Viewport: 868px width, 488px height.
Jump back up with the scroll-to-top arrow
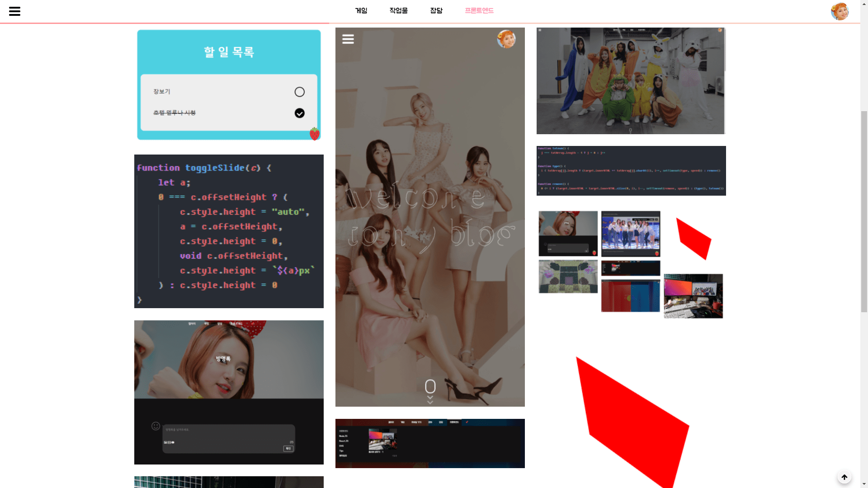tap(844, 477)
